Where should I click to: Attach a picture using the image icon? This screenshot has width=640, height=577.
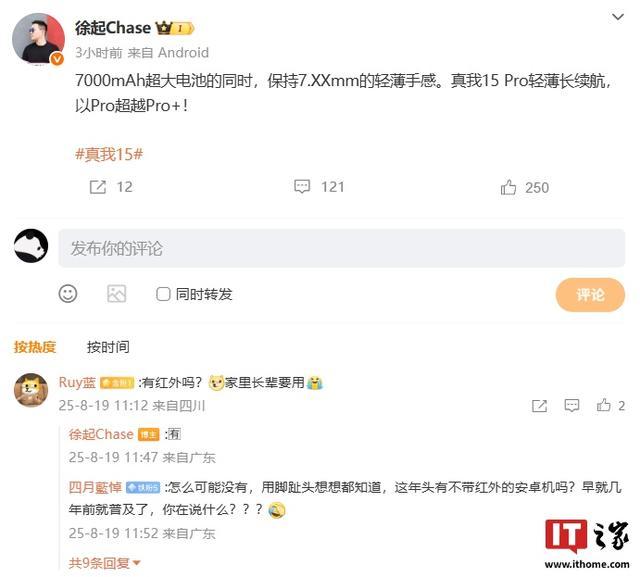[117, 294]
